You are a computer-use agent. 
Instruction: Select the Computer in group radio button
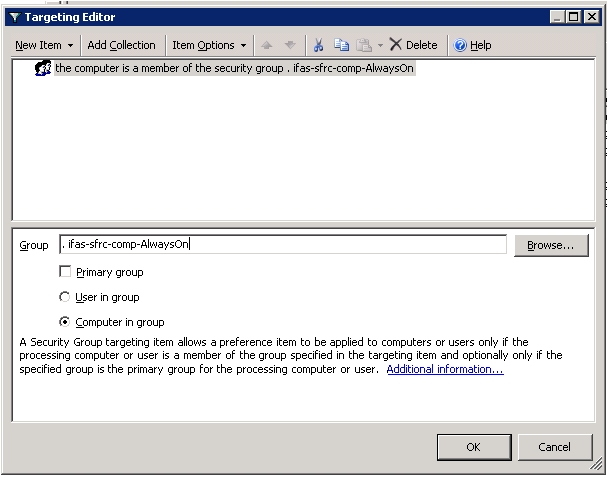[66, 322]
